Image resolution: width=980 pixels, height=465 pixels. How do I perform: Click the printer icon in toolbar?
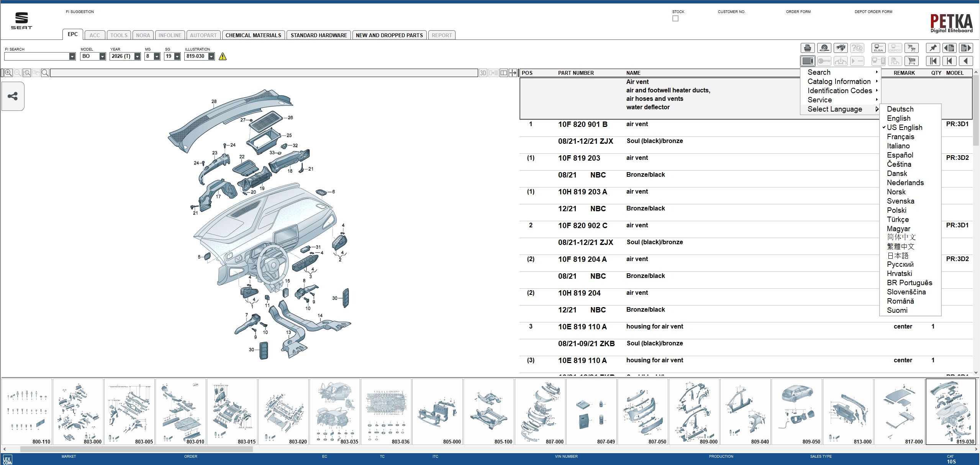[x=807, y=48]
